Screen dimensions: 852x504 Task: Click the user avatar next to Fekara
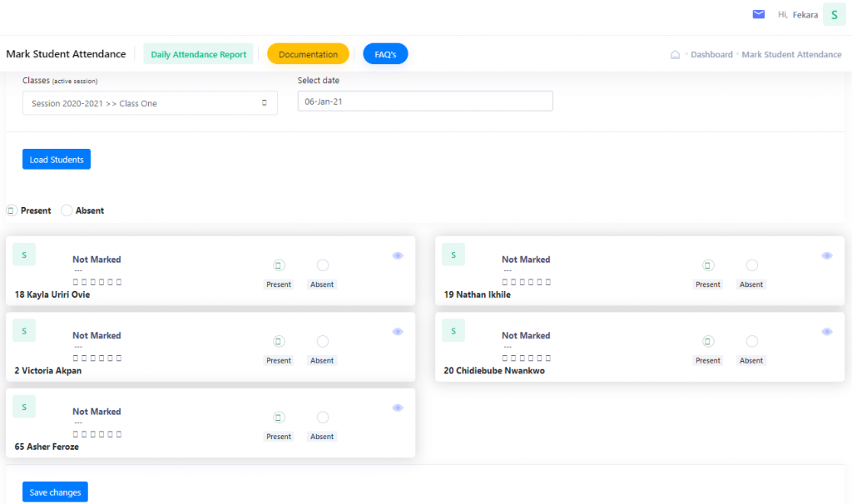point(834,14)
